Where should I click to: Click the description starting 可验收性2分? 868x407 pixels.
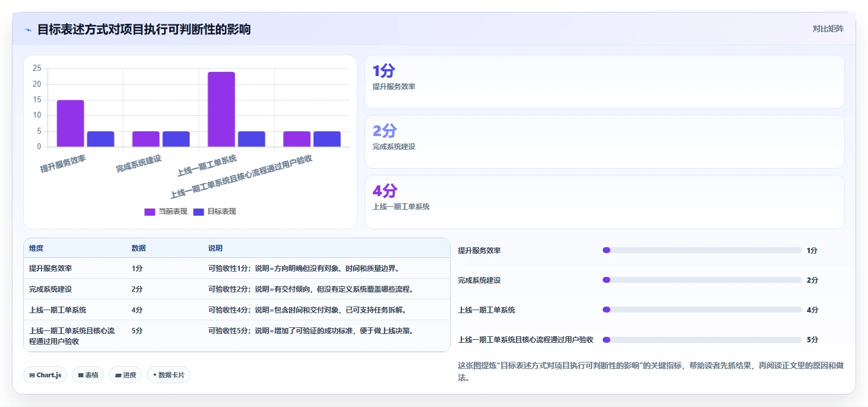tap(311, 289)
